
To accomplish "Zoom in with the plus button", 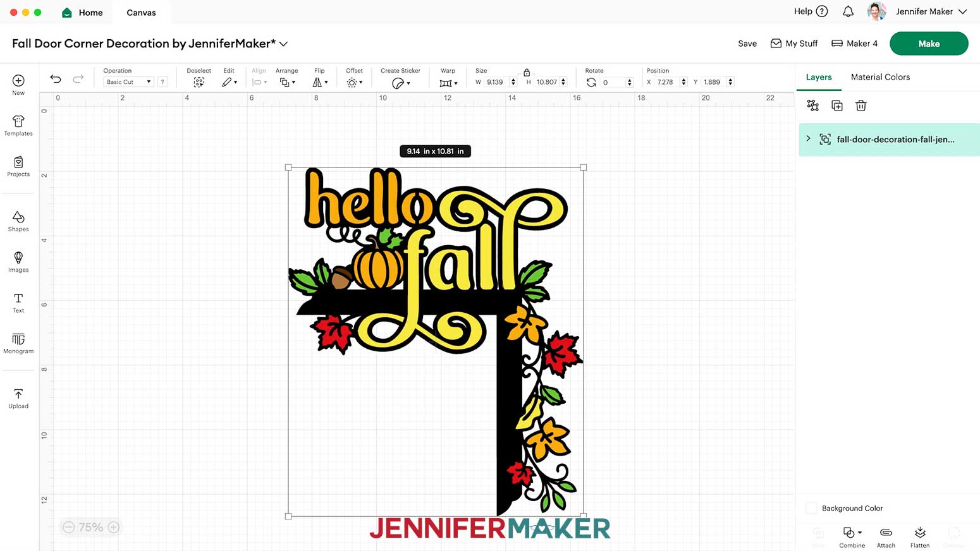I will (114, 527).
